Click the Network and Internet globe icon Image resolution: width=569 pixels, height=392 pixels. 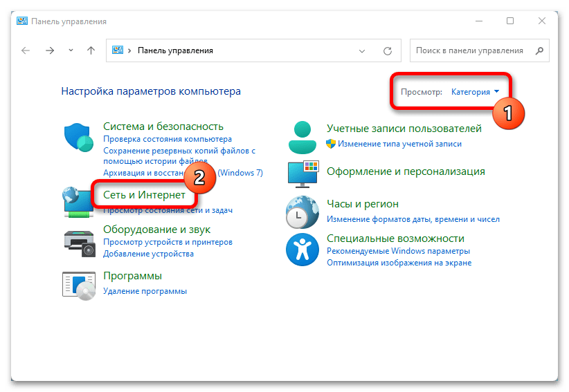click(x=78, y=202)
